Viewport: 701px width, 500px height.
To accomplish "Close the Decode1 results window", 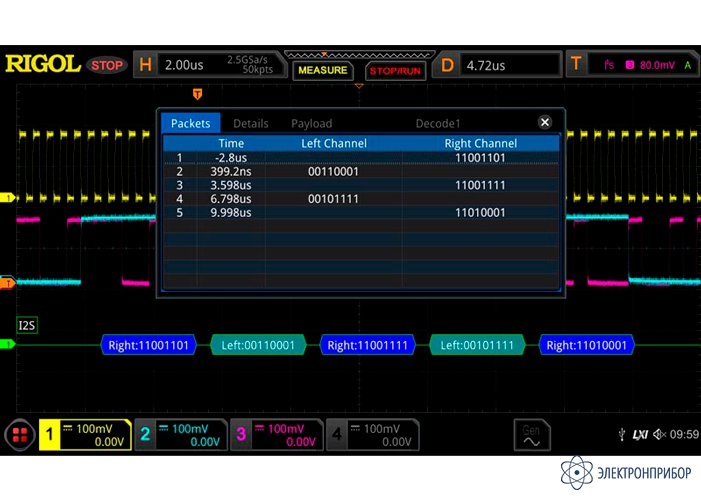I will point(545,122).
